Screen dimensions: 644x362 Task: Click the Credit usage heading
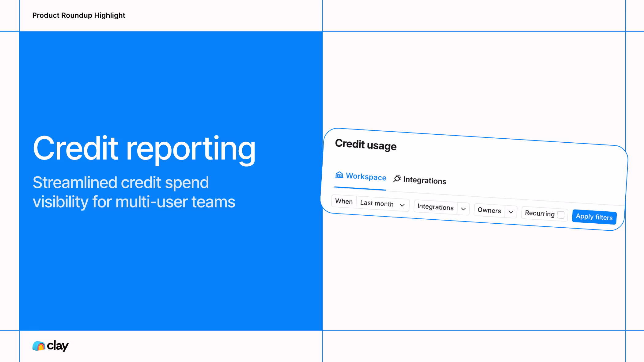point(366,145)
